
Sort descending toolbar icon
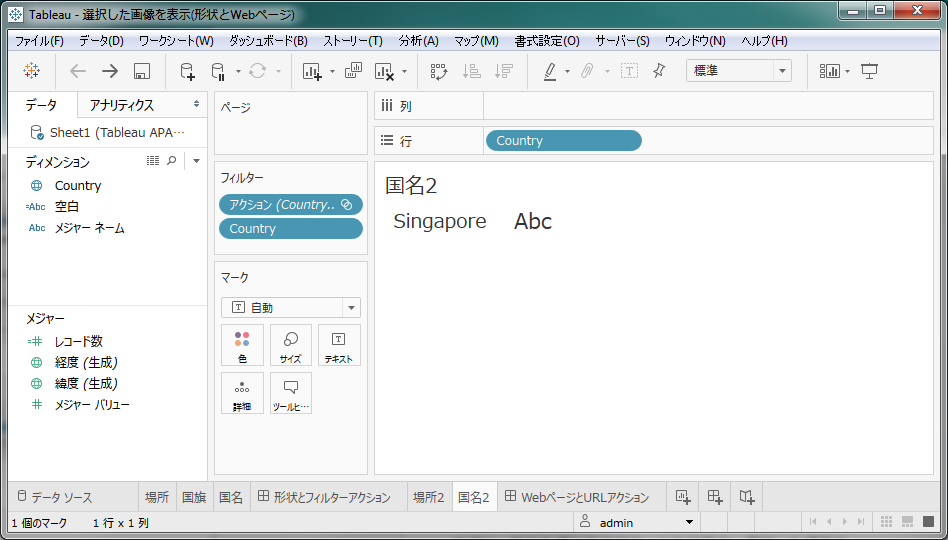[503, 71]
